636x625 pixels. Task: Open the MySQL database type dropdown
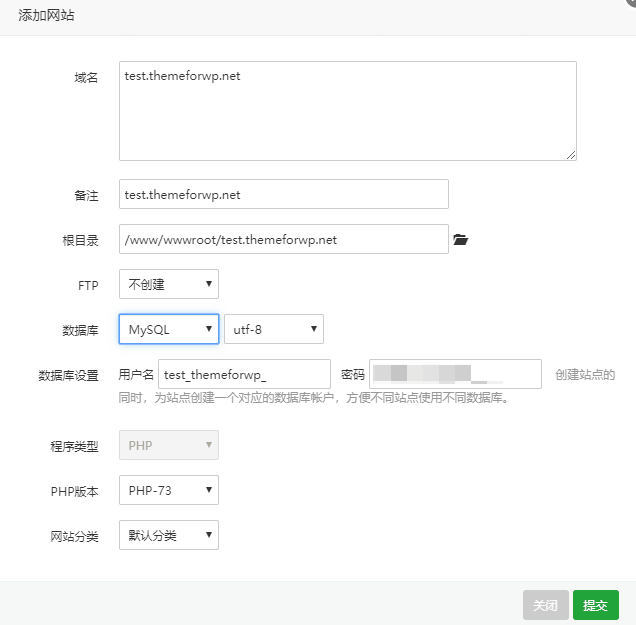pos(168,329)
